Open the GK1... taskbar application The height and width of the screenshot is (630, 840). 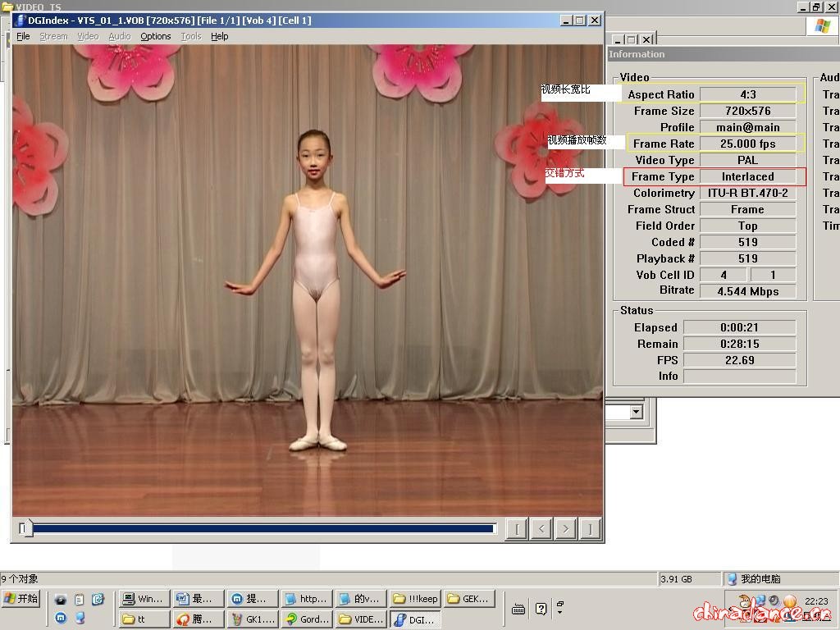click(x=253, y=619)
